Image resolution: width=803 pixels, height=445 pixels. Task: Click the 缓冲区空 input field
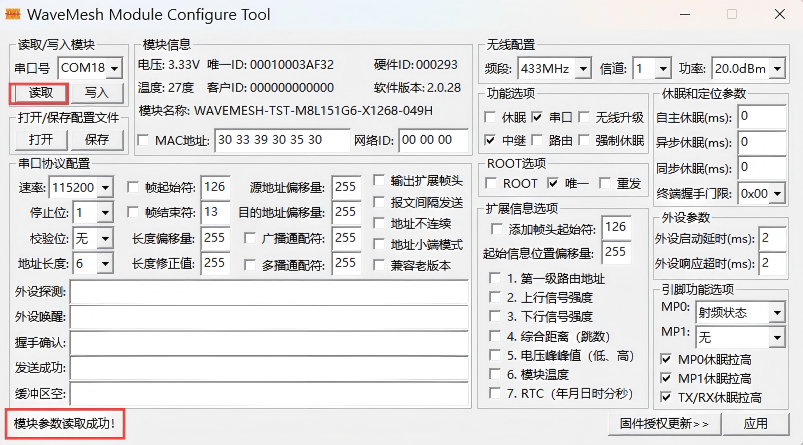tap(269, 394)
